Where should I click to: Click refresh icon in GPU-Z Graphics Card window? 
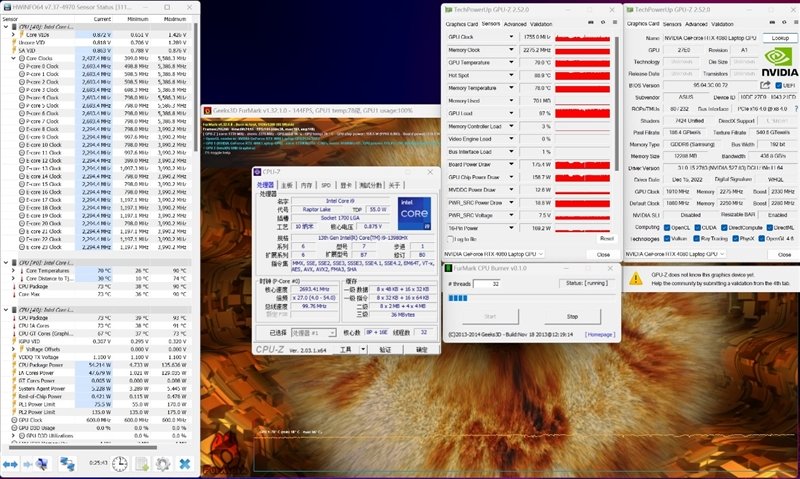tap(784, 23)
